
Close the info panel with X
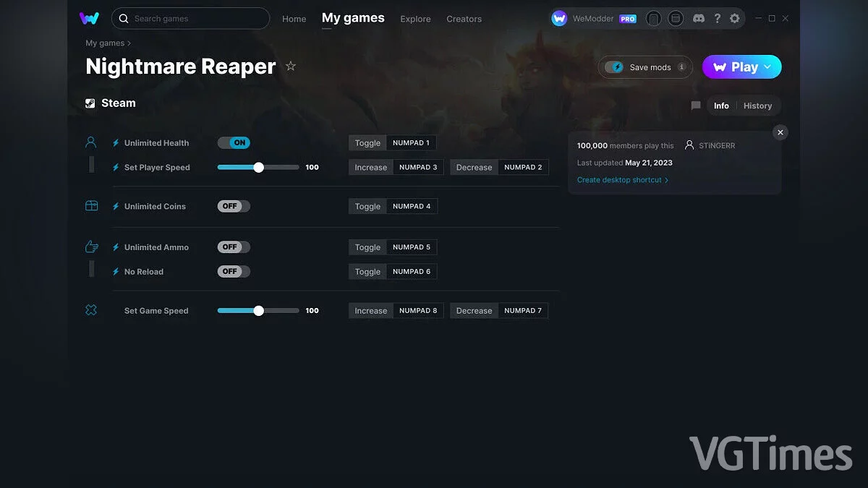coord(780,132)
